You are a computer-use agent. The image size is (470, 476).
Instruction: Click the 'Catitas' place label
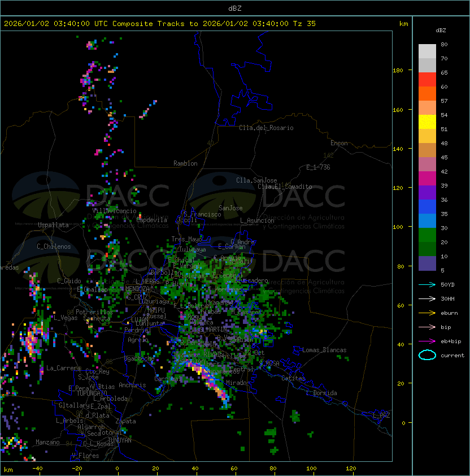coord(293,378)
